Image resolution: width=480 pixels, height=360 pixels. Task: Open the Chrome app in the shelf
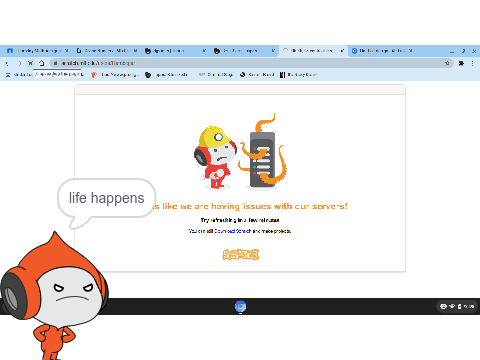(x=240, y=306)
